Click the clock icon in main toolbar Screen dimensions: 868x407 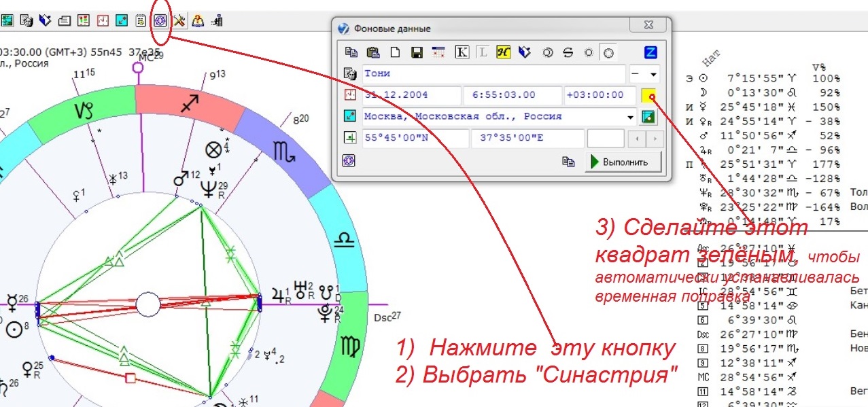click(103, 20)
